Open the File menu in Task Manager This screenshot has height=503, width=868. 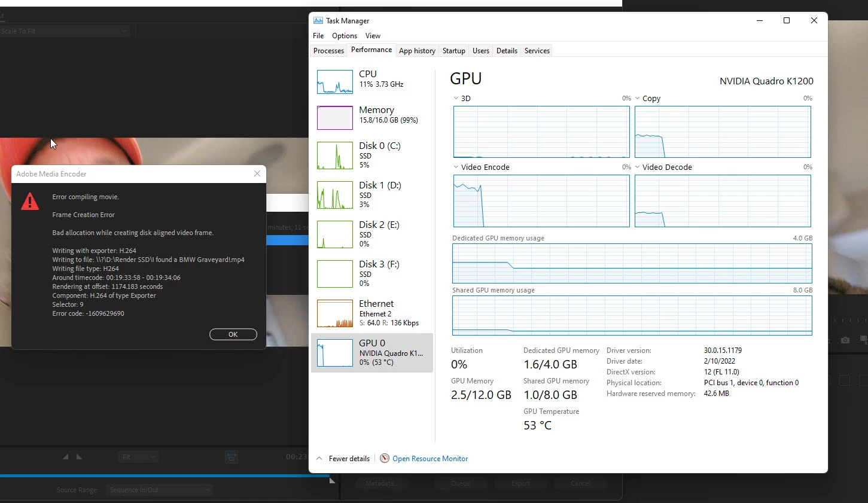(318, 36)
